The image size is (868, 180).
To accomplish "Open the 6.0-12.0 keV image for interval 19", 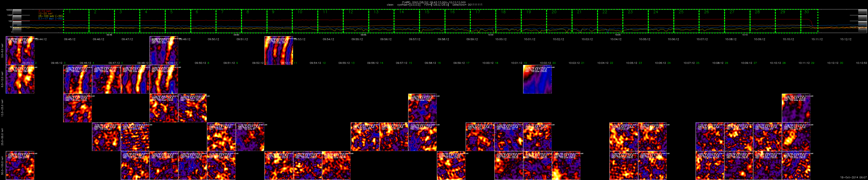I will coord(537,79).
